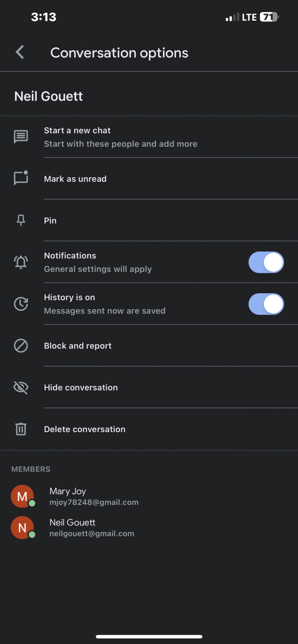Select Start a new chat option

click(x=77, y=131)
